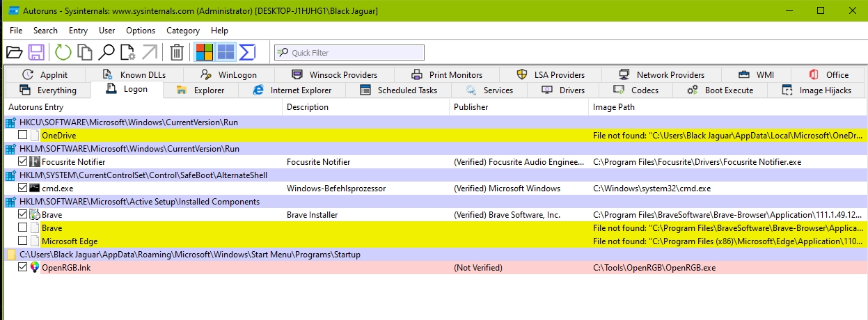Sort by Description column header
This screenshot has width=868, height=320.
tap(367, 107)
